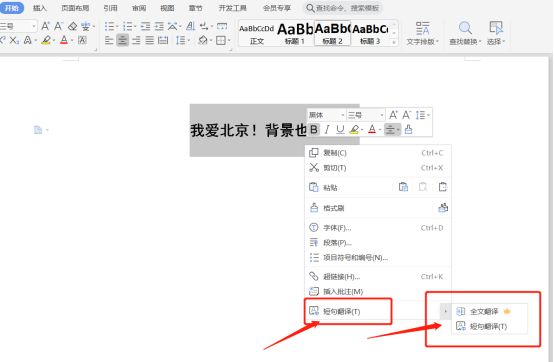The width and height of the screenshot is (554, 362).
Task: Toggle center alignment in the mini toolbar
Action: tap(390, 130)
